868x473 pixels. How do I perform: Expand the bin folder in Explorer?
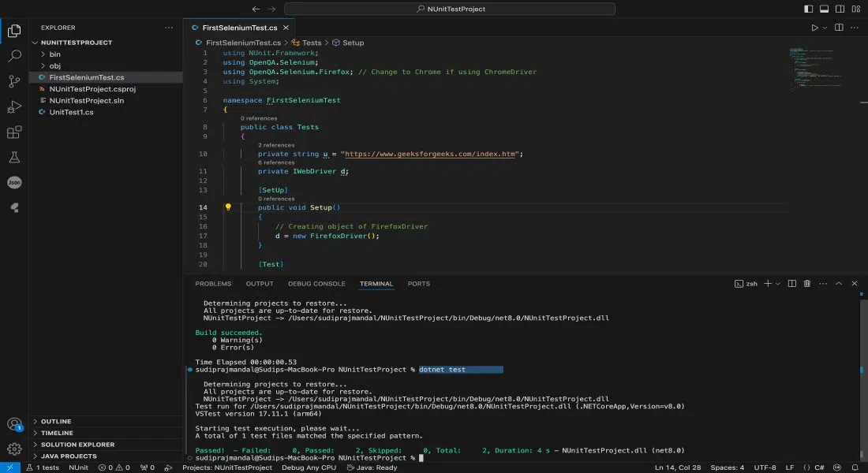pos(54,54)
